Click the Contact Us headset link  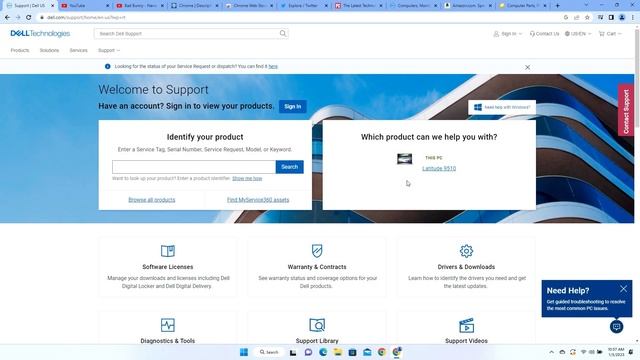pos(544,33)
